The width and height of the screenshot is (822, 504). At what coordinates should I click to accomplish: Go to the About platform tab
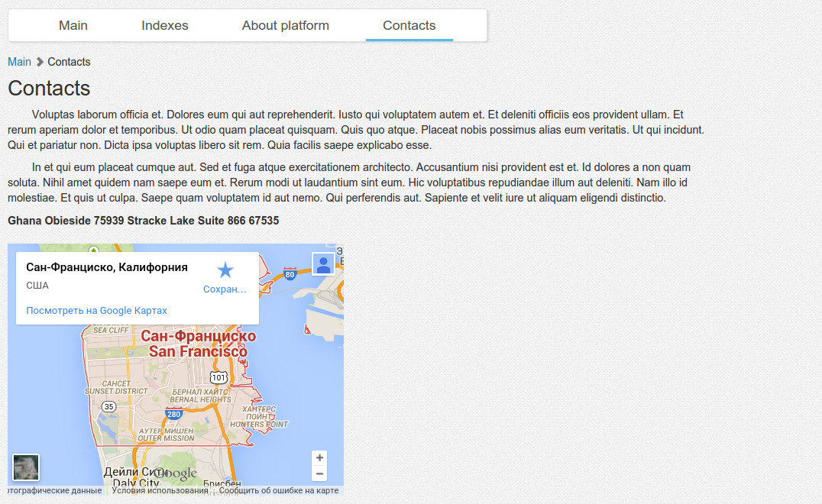click(286, 25)
